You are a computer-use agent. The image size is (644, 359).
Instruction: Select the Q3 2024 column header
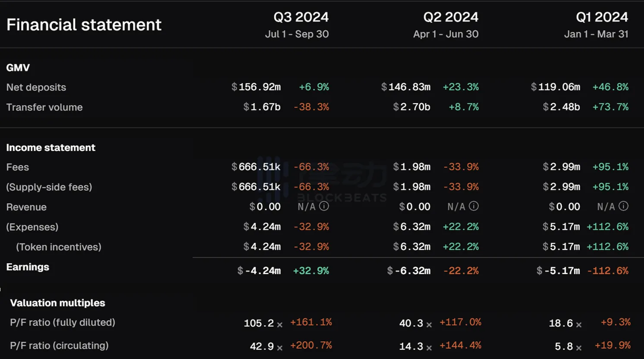pos(302,17)
